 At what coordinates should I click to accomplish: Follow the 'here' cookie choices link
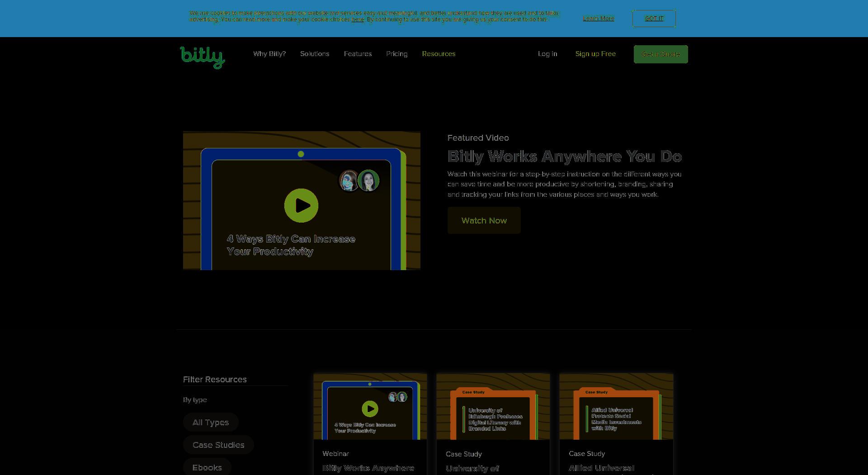pyautogui.click(x=358, y=19)
